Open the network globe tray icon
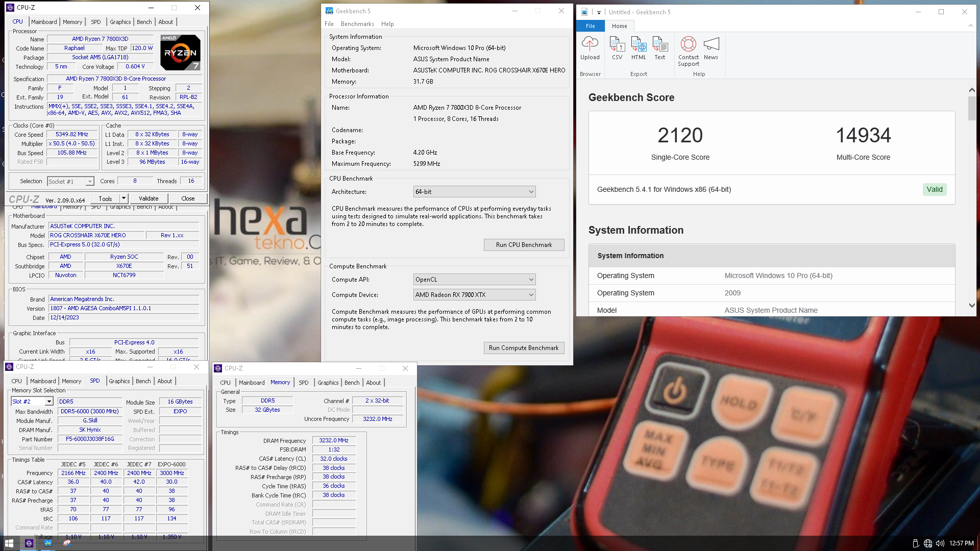Screen dimensions: 980x551 (928, 543)
